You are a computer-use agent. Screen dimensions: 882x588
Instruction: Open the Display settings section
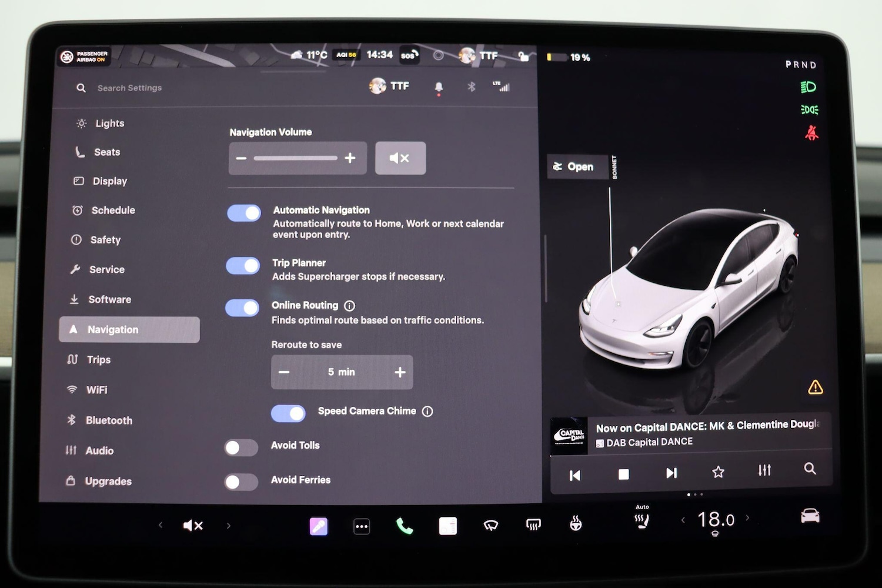109,181
